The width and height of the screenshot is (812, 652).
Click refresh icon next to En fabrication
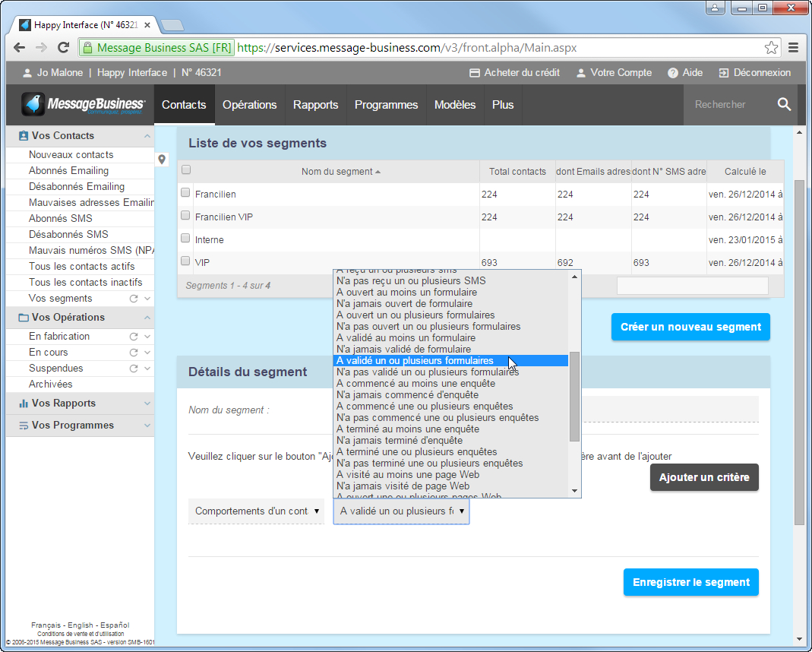[134, 337]
